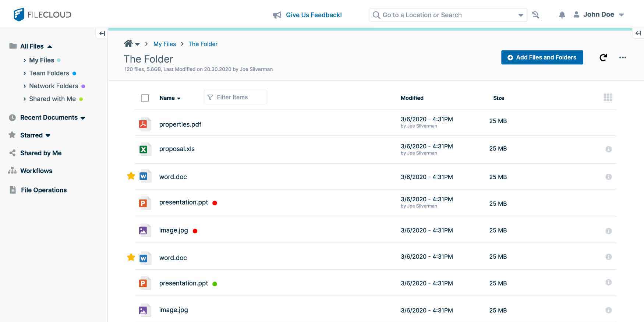This screenshot has height=322, width=644.
Task: Go to File Operations
Action: click(43, 190)
